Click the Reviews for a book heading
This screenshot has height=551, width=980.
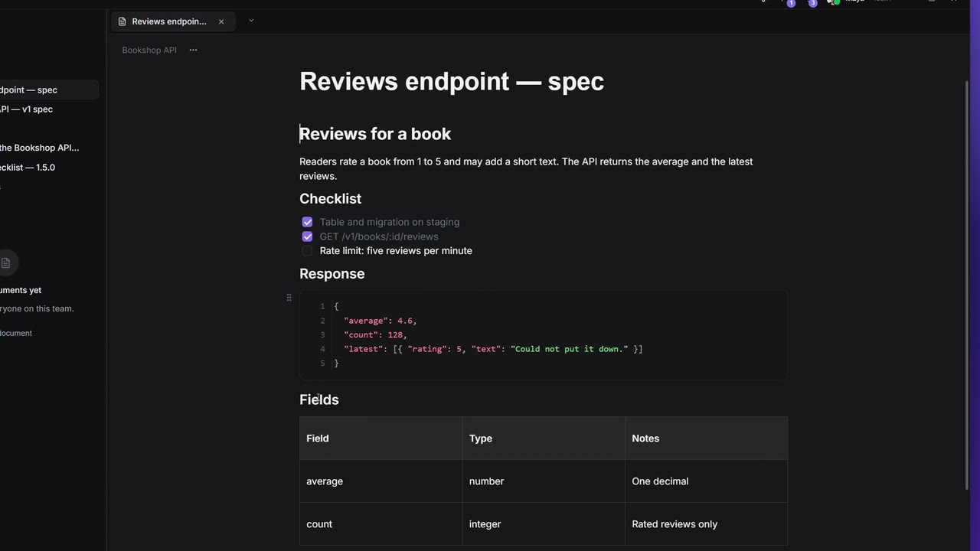pos(375,134)
